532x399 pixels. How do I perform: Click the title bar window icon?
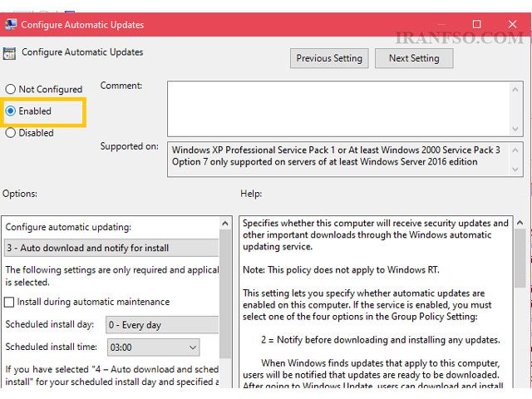tap(11, 24)
